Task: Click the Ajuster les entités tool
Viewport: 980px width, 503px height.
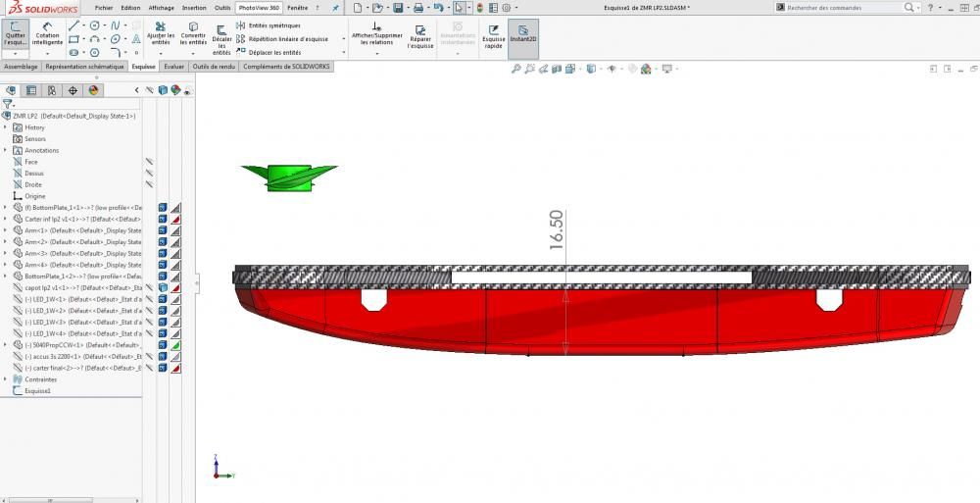Action: [x=161, y=33]
